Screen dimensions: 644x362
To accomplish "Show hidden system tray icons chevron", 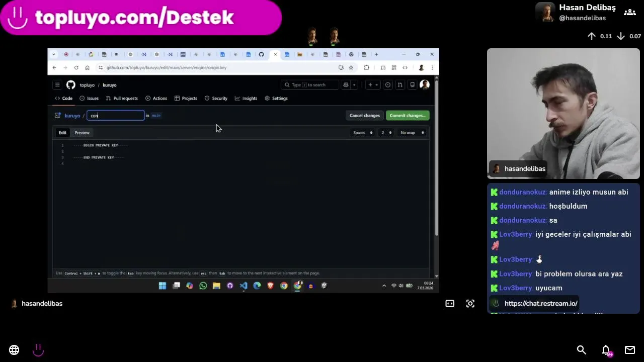I will [x=384, y=286].
